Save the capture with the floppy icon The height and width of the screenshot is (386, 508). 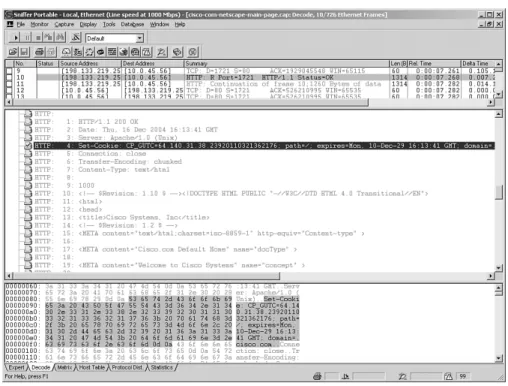pos(24,52)
